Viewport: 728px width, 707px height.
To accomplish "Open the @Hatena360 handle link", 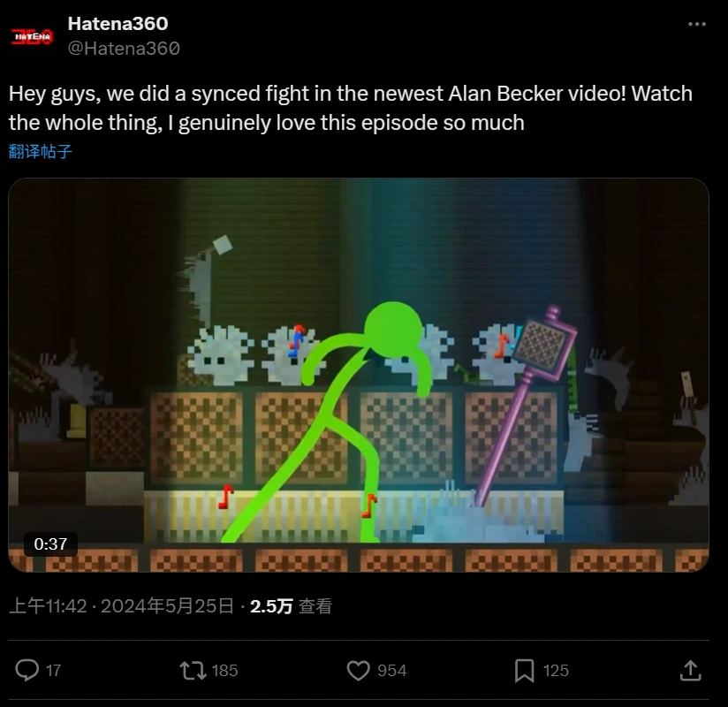I will [x=124, y=49].
